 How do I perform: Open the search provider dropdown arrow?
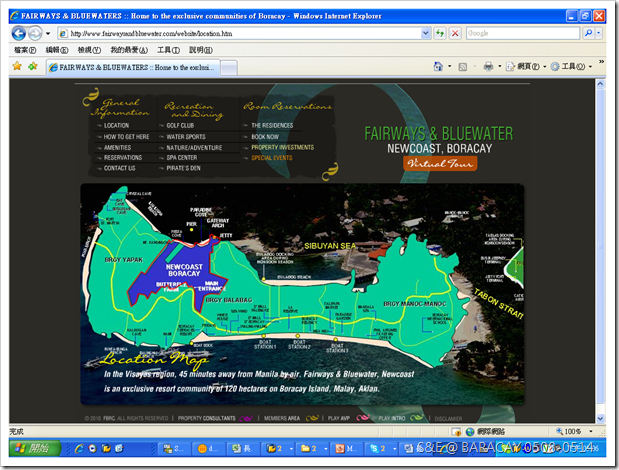tap(599, 34)
